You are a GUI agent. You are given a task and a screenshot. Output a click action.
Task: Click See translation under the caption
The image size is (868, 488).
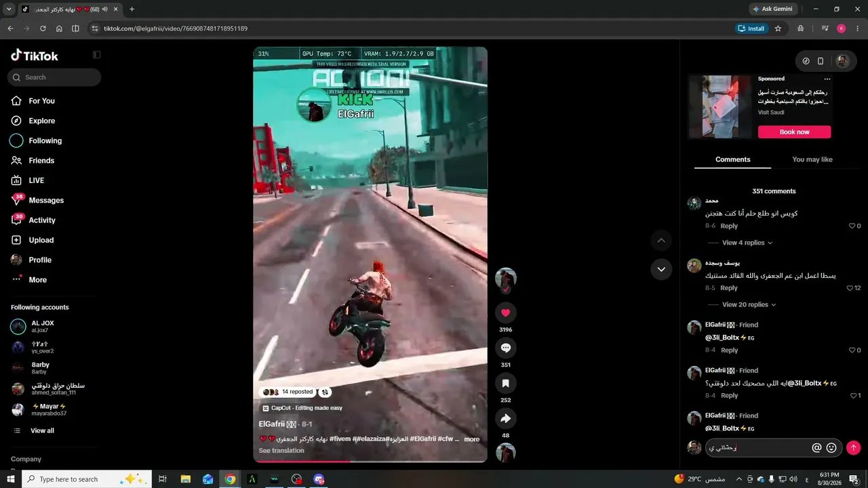281,451
